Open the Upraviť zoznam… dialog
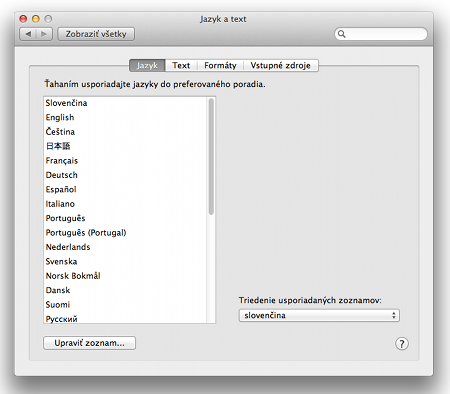 point(89,343)
